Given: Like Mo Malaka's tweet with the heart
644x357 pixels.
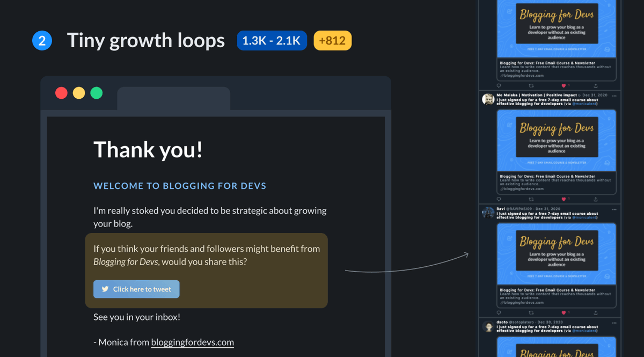Looking at the screenshot, I should pyautogui.click(x=563, y=199).
